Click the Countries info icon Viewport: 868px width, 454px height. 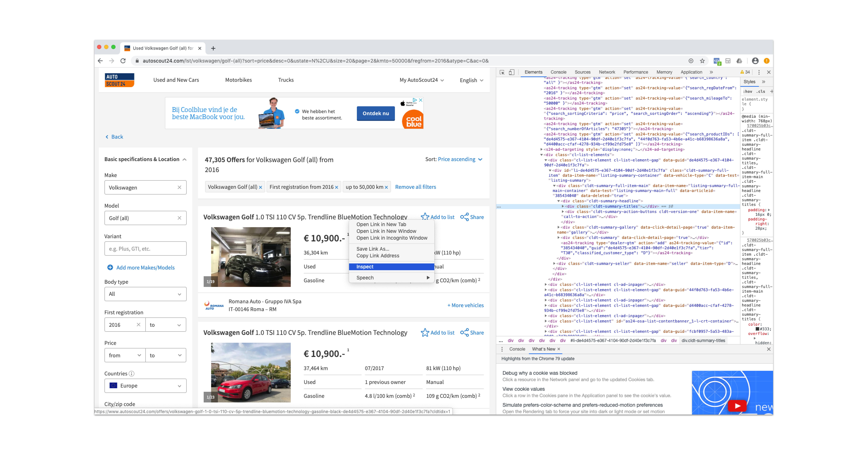pos(132,373)
